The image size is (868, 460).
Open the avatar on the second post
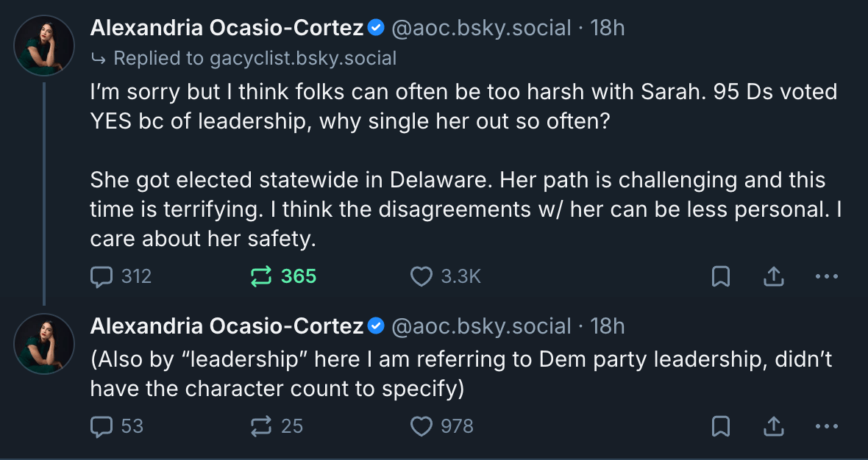(x=44, y=343)
